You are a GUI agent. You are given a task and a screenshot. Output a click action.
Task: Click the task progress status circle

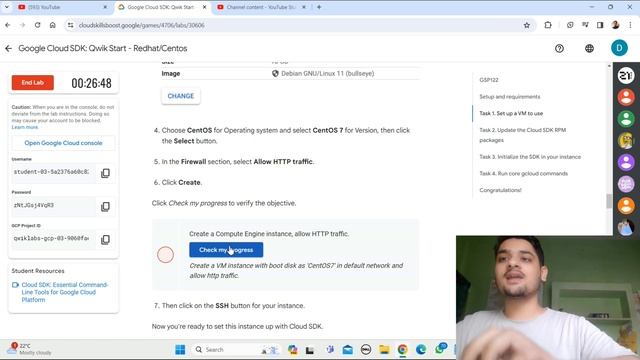click(x=165, y=255)
